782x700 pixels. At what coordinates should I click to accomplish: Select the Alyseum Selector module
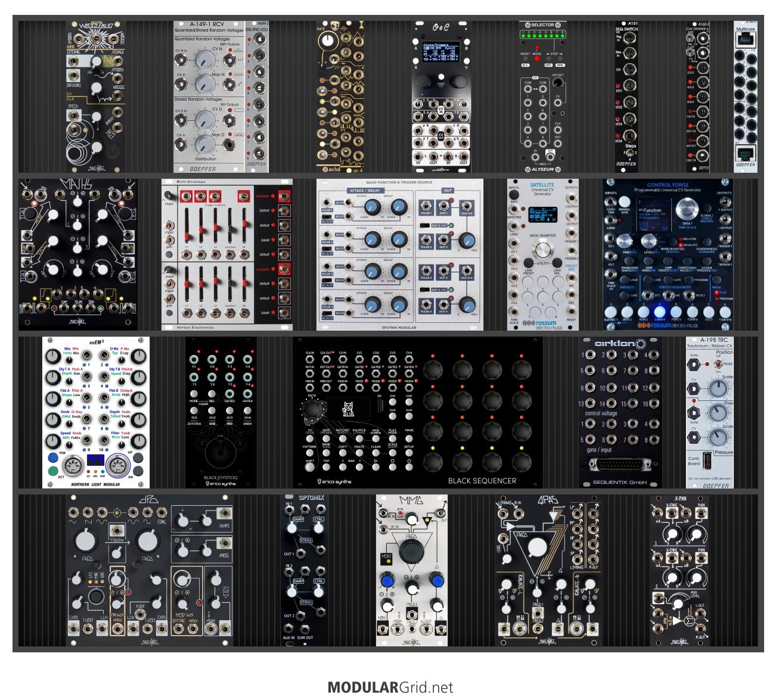click(x=542, y=97)
